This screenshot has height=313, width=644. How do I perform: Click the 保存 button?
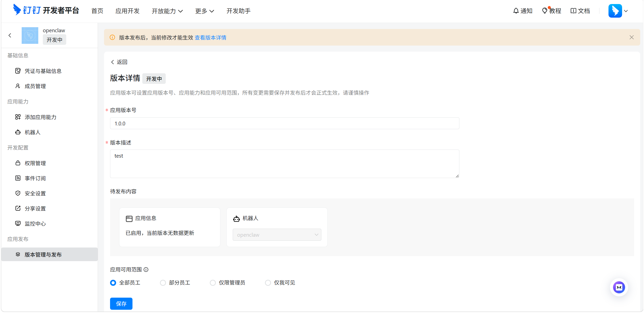(121, 304)
